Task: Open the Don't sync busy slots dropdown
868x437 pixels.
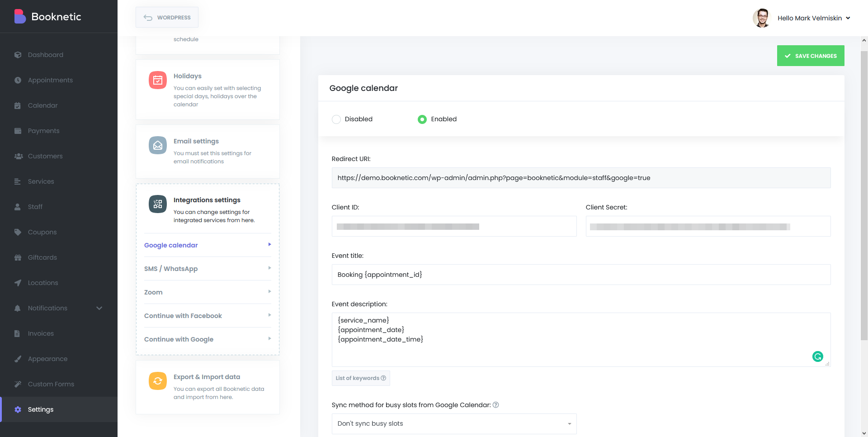Action: pos(454,424)
